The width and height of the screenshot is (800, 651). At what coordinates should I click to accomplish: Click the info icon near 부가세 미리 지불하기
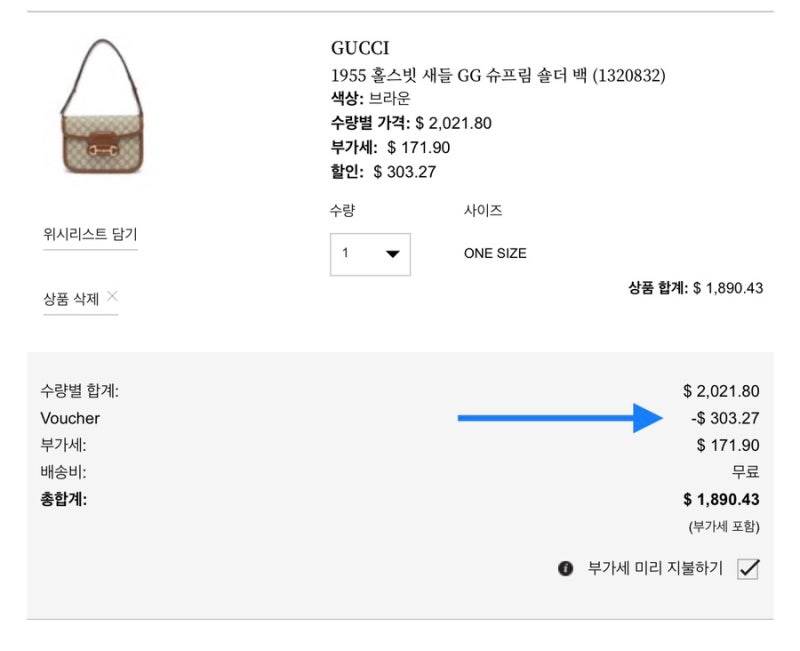(x=565, y=569)
